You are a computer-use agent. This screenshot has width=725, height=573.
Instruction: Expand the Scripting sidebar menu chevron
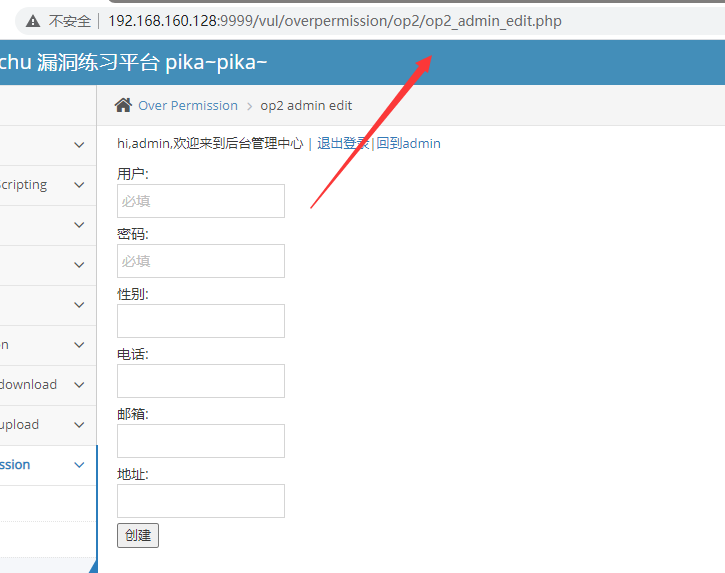tap(79, 185)
